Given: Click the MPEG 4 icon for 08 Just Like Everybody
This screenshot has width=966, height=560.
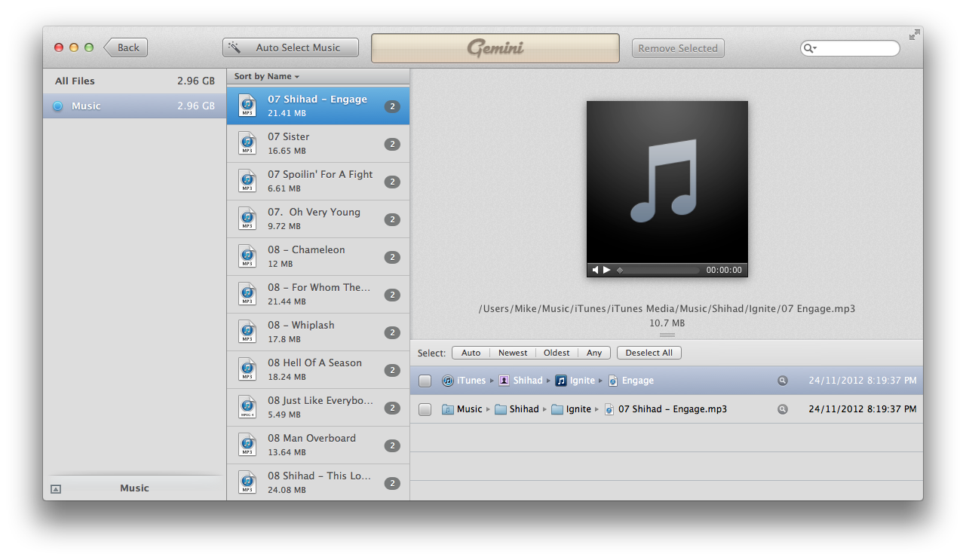Looking at the screenshot, I should click(x=247, y=407).
